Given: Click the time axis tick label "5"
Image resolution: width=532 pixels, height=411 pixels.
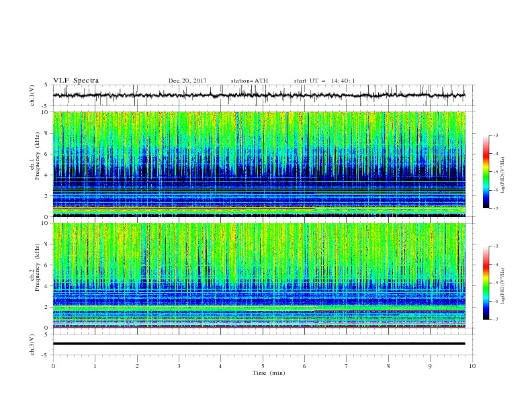Looking at the screenshot, I should [263, 366].
